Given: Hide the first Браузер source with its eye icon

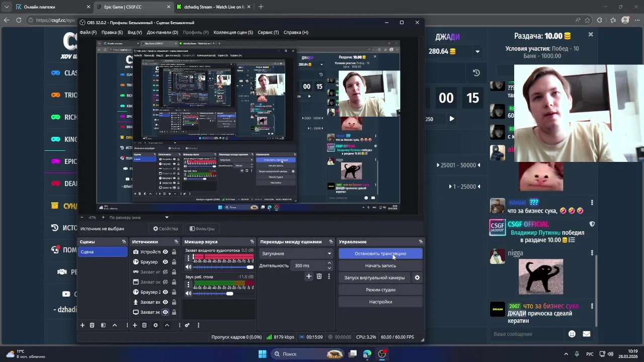Looking at the screenshot, I should (x=165, y=262).
